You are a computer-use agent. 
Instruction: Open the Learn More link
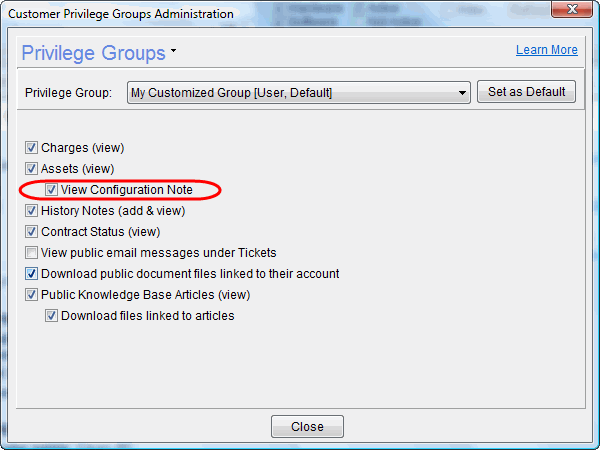pyautogui.click(x=546, y=50)
